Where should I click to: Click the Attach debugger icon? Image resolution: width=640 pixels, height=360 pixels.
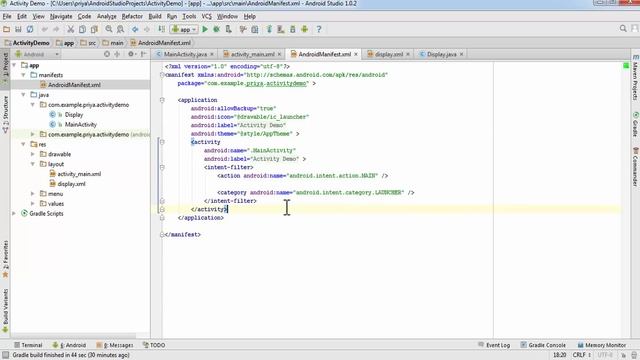click(x=229, y=29)
